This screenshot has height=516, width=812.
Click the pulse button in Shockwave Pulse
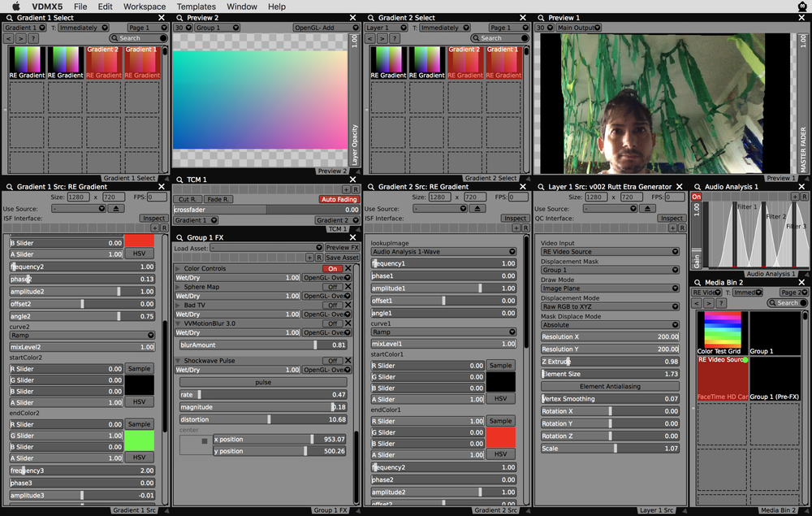263,383
